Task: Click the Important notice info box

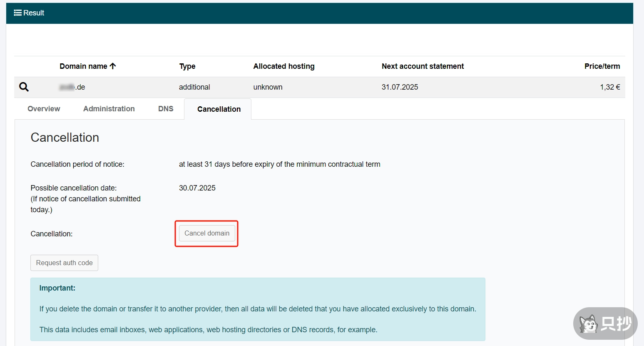Action: pyautogui.click(x=258, y=309)
